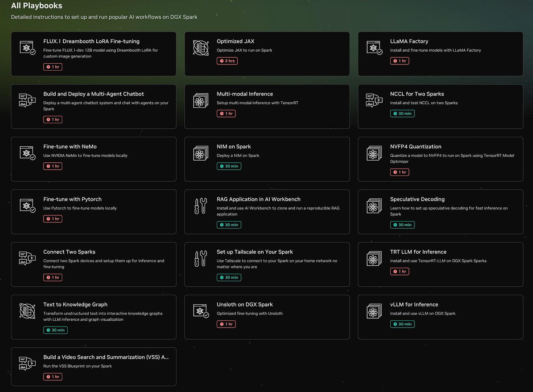Open Build and Deploy a Multi-Agent Chatbot

tap(93, 94)
